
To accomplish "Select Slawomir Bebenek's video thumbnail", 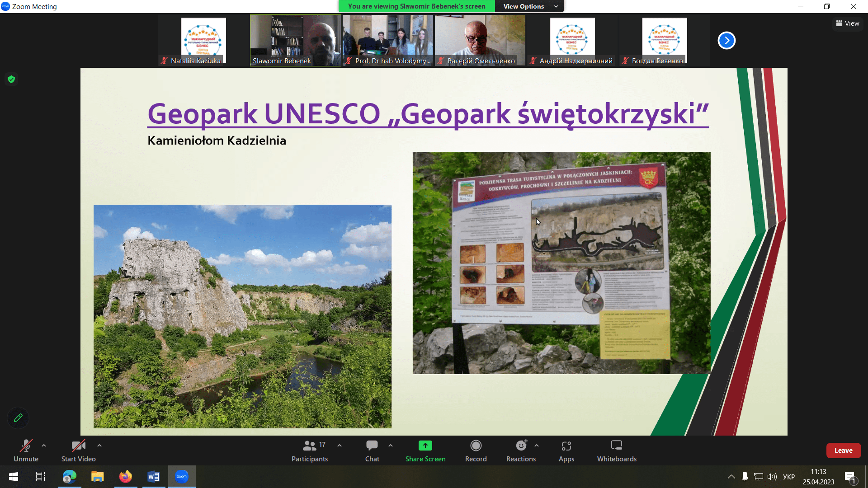I will [x=296, y=41].
